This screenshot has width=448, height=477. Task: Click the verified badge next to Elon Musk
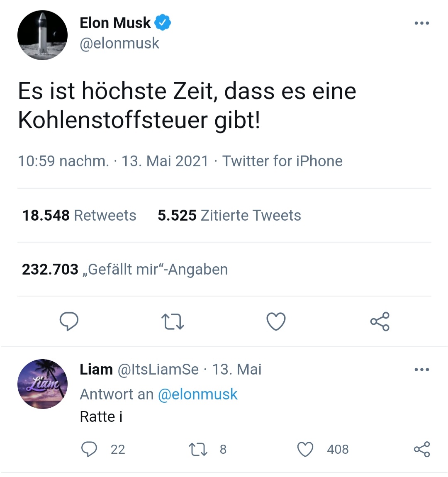coord(163,23)
